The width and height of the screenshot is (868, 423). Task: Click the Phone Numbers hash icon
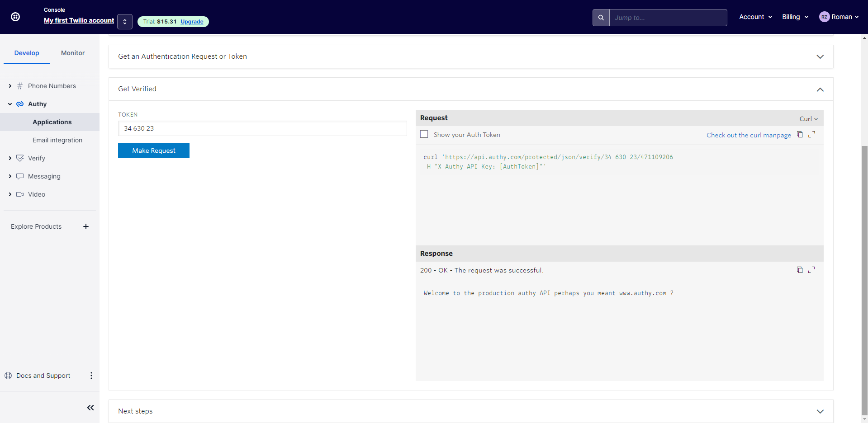coord(20,86)
